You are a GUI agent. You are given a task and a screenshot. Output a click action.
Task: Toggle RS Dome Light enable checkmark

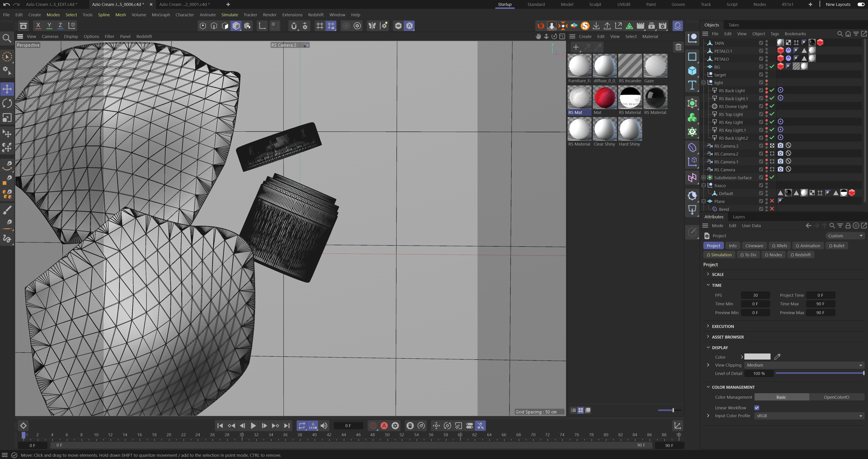click(772, 106)
